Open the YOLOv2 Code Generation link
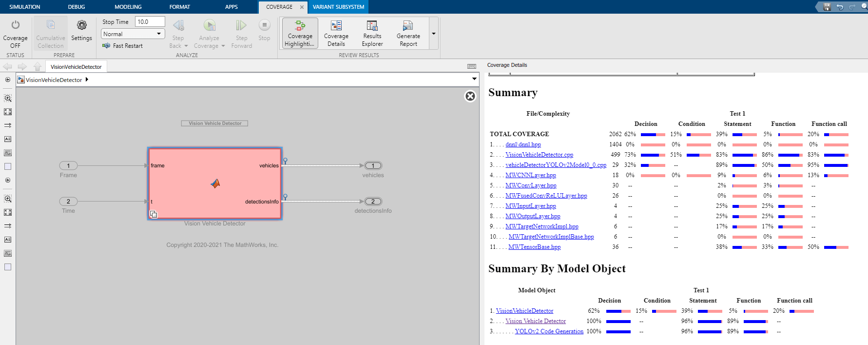The height and width of the screenshot is (345, 868). (549, 331)
